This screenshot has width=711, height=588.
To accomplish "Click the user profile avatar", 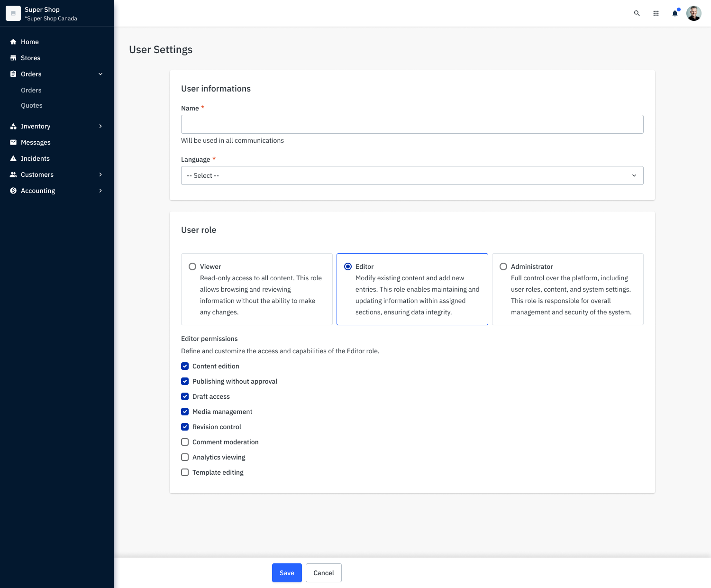I will (x=693, y=13).
